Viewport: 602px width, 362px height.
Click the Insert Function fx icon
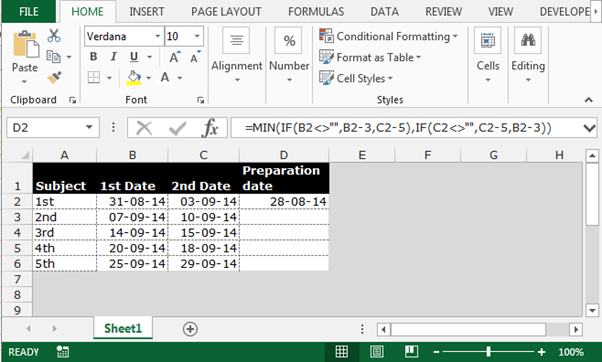[210, 128]
